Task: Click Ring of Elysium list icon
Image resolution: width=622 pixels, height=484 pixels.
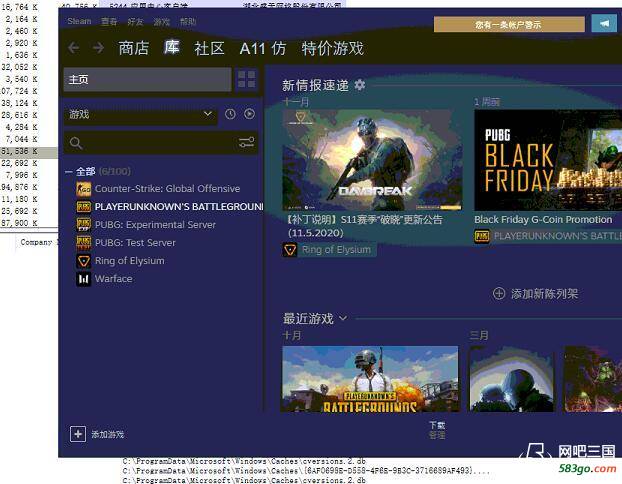Action: pos(83,261)
